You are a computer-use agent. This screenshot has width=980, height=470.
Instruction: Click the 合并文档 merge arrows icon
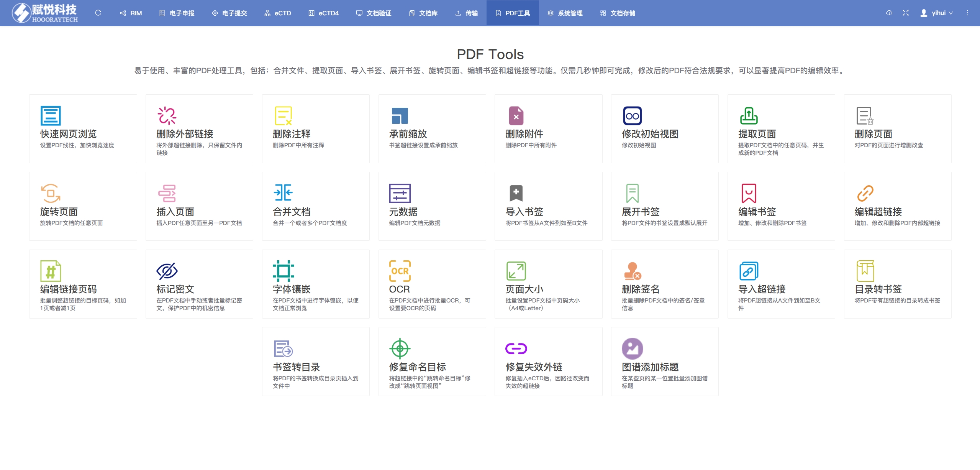point(284,192)
